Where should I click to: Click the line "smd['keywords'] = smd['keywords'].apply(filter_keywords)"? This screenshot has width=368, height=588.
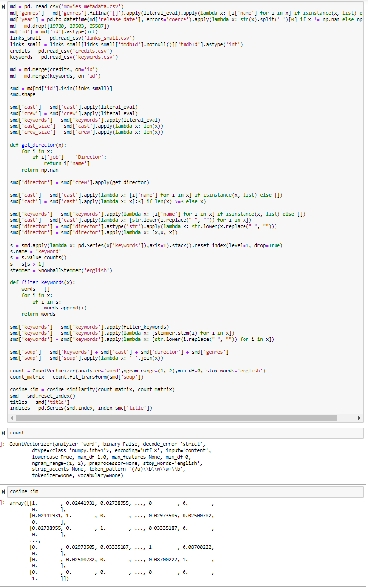click(x=90, y=327)
